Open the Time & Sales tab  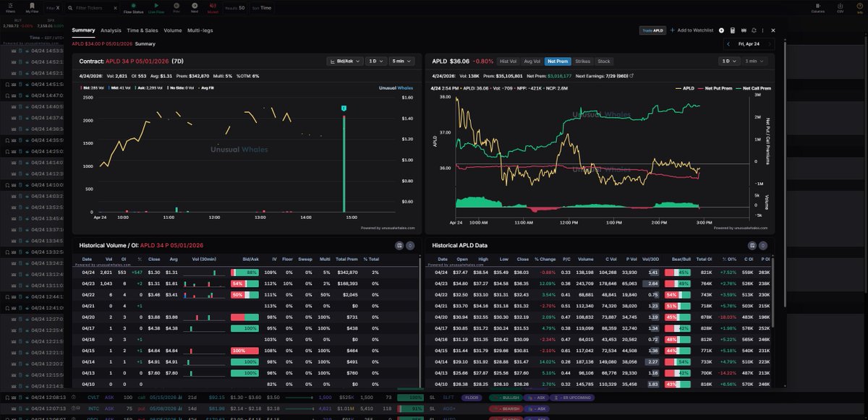(x=142, y=30)
